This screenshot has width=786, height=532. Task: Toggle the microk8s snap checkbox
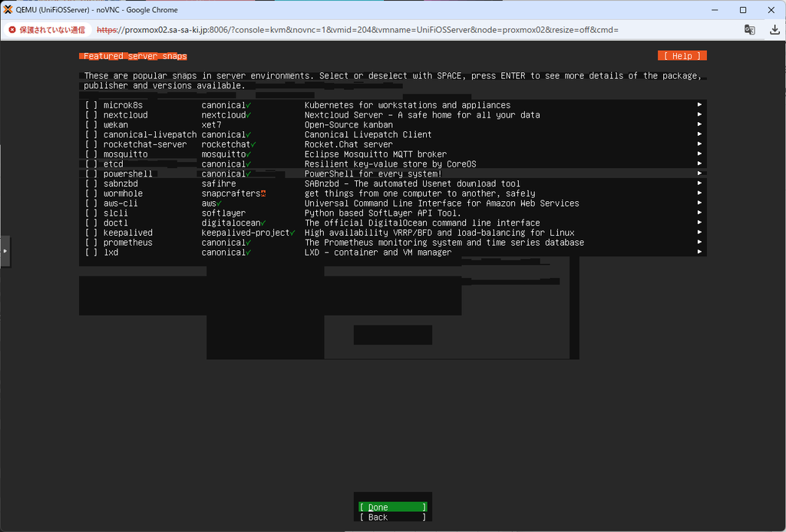(x=91, y=105)
